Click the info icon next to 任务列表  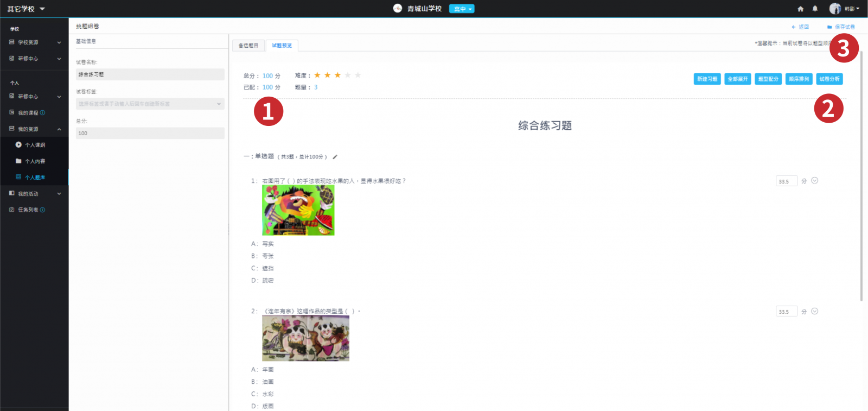tap(43, 210)
